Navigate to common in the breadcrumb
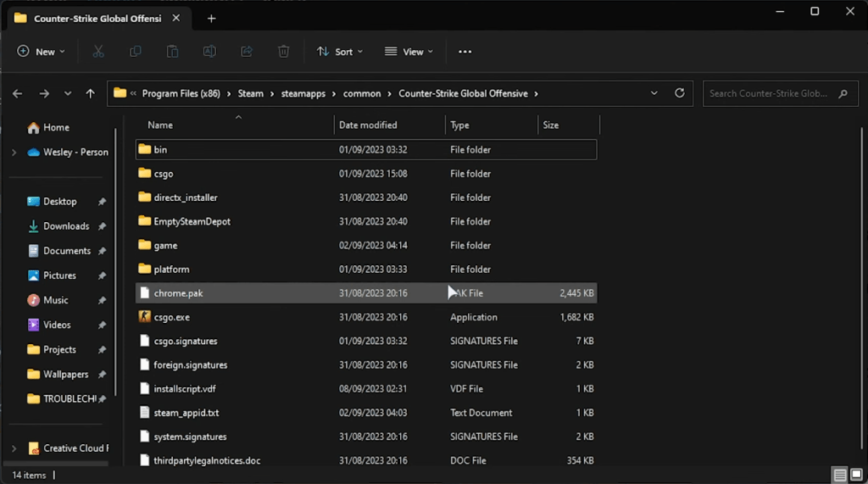The width and height of the screenshot is (868, 484). click(x=361, y=93)
